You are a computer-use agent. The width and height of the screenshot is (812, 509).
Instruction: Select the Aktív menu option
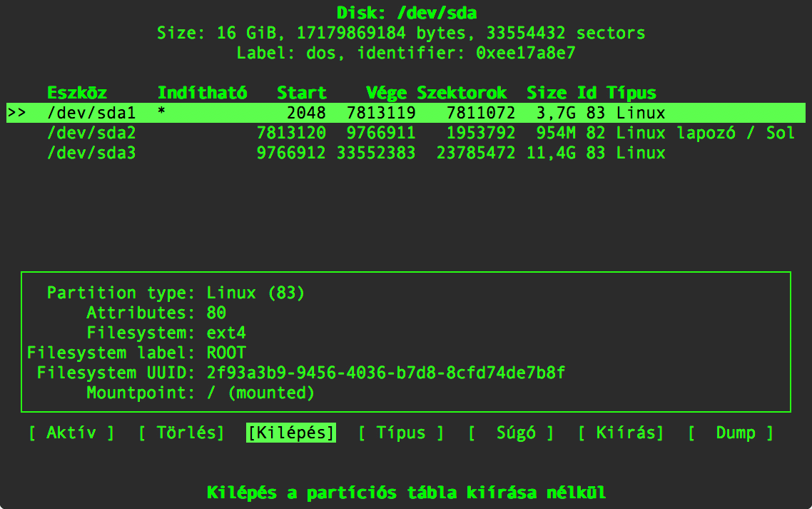click(x=71, y=433)
